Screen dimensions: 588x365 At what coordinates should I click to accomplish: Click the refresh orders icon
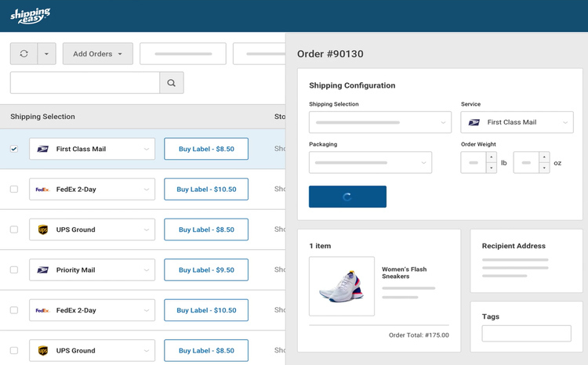click(x=24, y=54)
